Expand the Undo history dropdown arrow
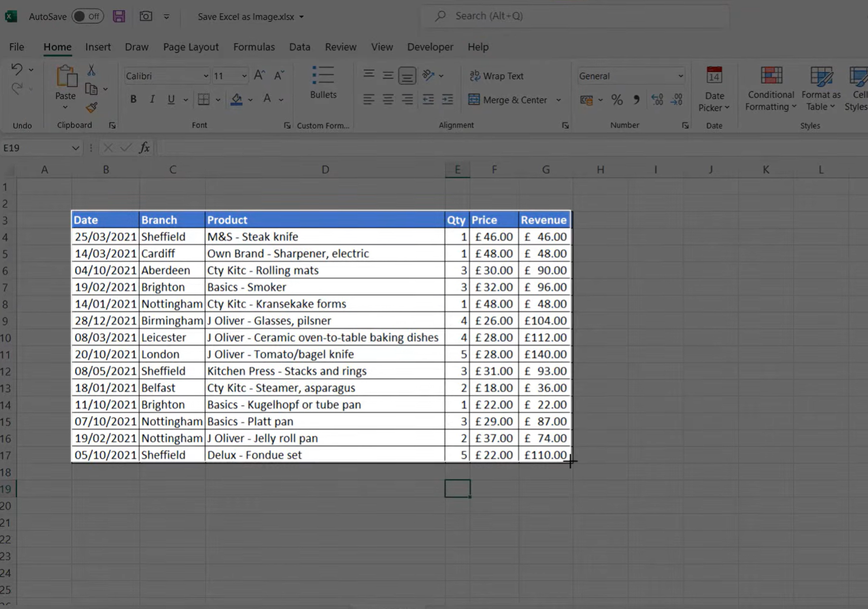Viewport: 868px width, 609px height. [x=31, y=70]
